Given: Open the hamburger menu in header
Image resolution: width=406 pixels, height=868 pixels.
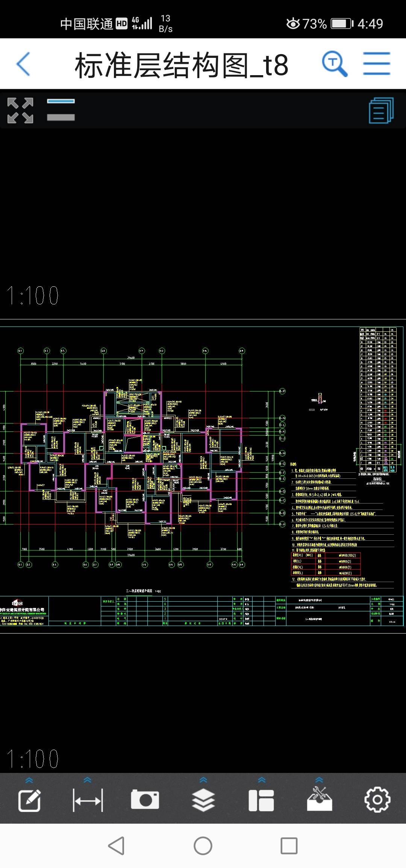Looking at the screenshot, I should tap(376, 64).
